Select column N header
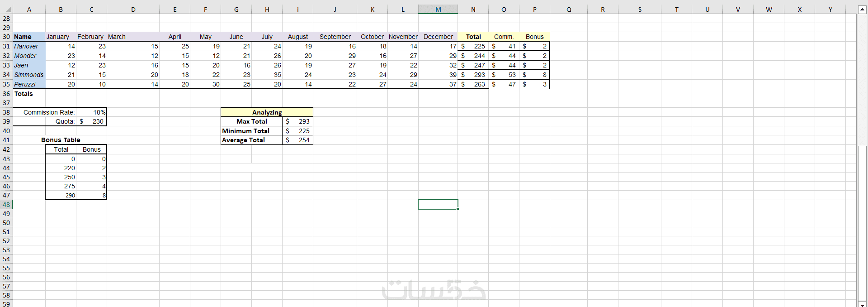 (x=473, y=10)
